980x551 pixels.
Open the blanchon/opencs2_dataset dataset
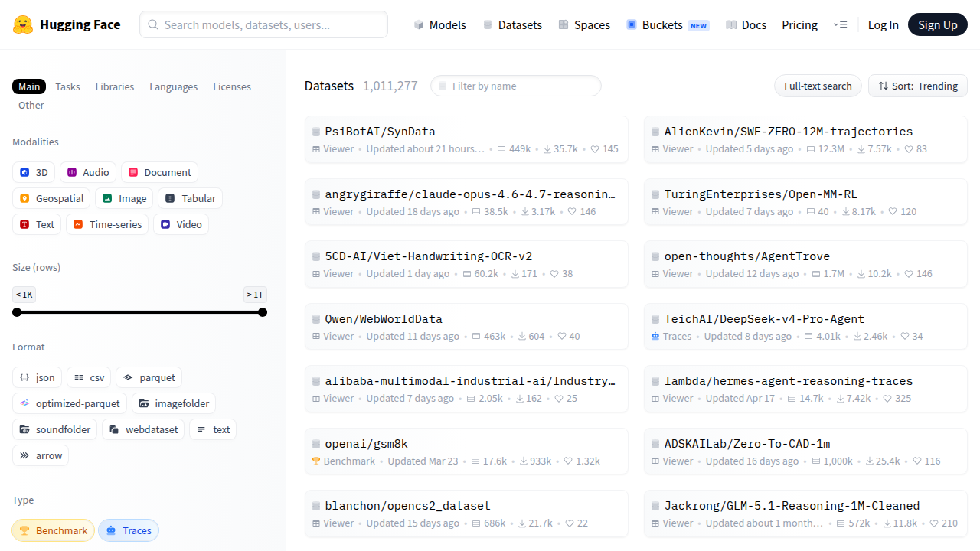pos(466,514)
